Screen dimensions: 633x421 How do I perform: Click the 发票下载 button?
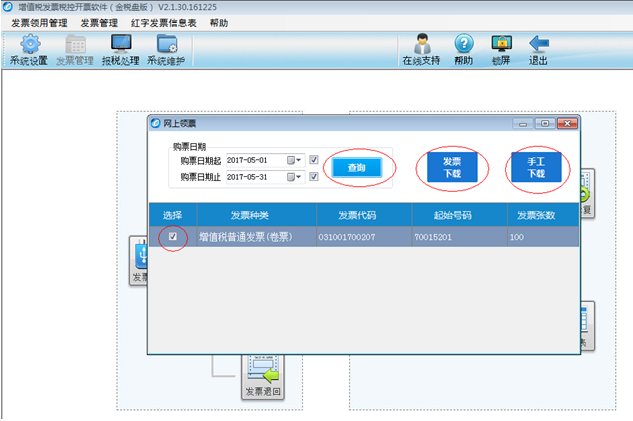pyautogui.click(x=452, y=168)
